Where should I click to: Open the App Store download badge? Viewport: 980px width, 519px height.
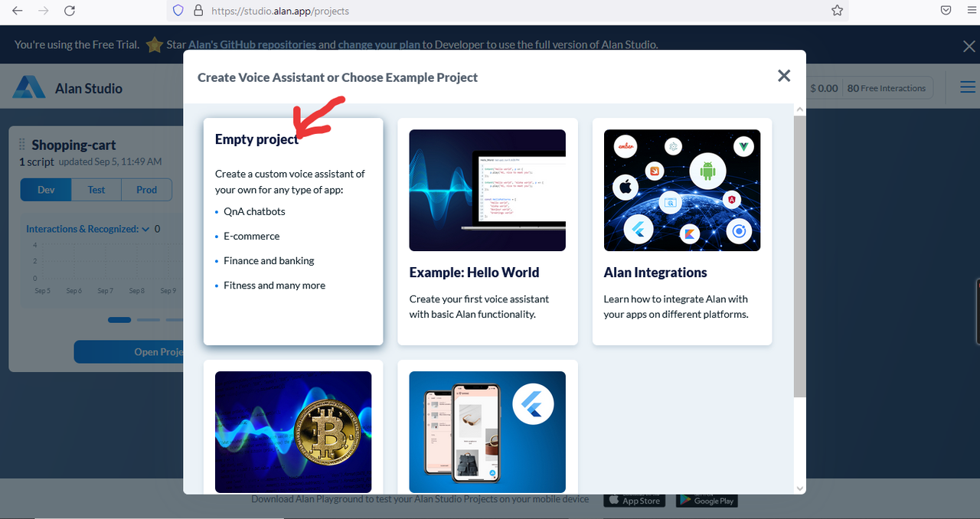[x=634, y=500]
